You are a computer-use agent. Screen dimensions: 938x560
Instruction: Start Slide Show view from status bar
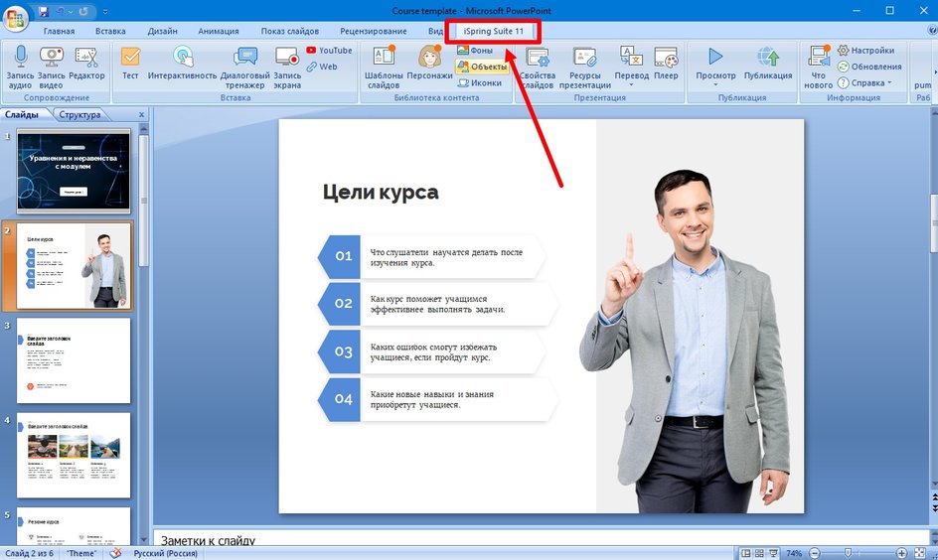click(773, 553)
